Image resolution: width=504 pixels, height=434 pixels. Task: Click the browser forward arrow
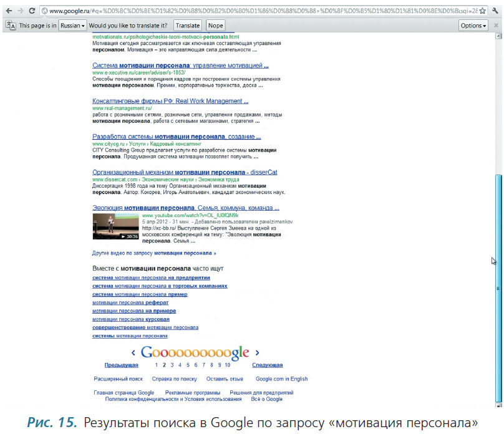pos(20,11)
